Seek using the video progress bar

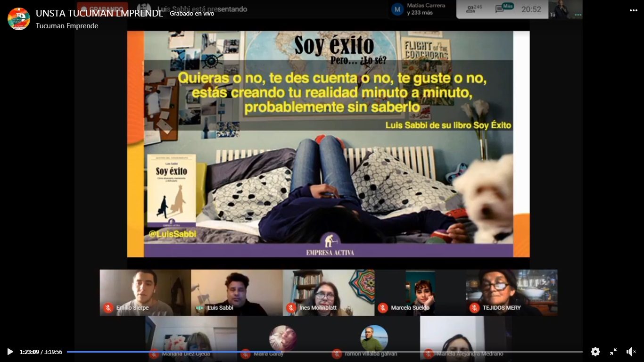(x=324, y=352)
